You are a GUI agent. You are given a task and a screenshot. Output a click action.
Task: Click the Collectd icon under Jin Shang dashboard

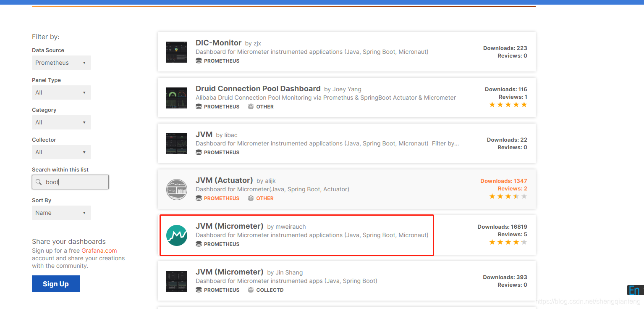click(x=251, y=290)
